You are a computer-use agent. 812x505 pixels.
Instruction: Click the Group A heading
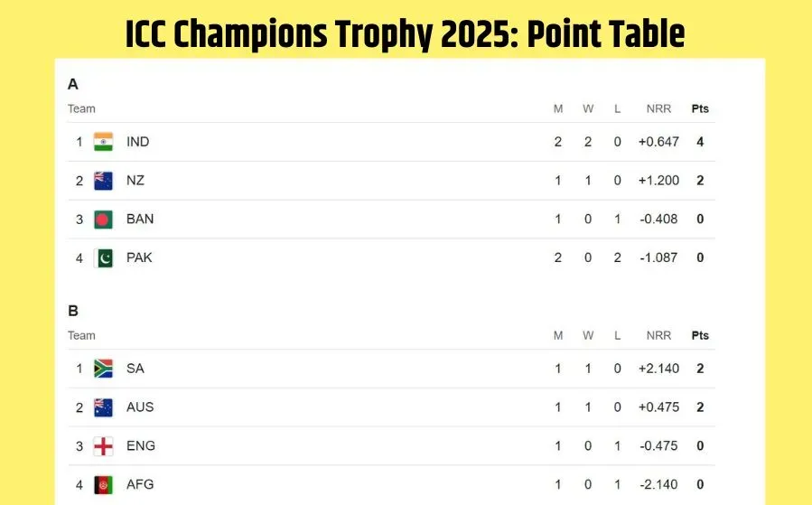[x=73, y=84]
